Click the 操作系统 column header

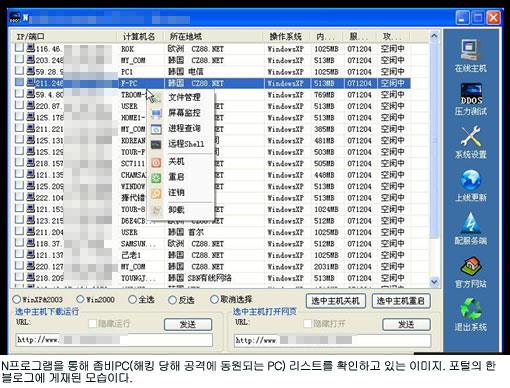pos(286,36)
